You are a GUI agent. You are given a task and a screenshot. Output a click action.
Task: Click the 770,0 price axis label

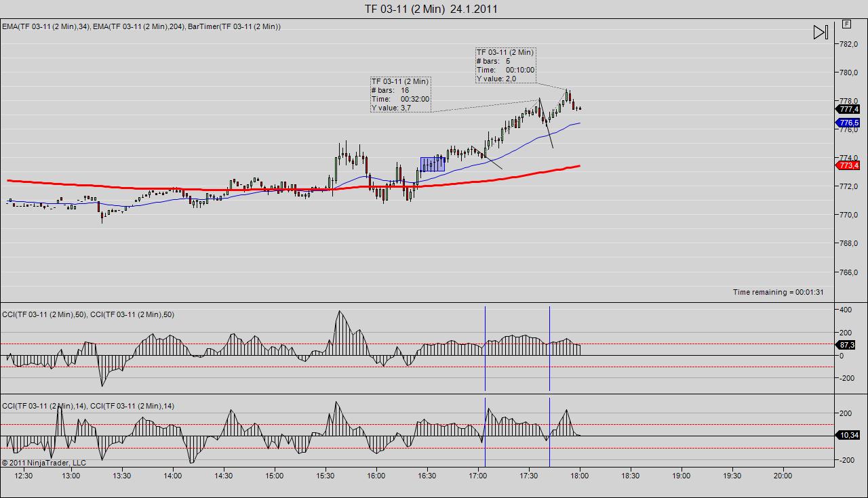click(x=849, y=215)
